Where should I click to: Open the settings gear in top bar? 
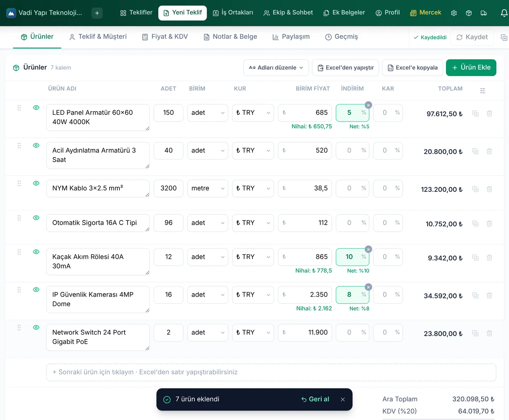(454, 13)
